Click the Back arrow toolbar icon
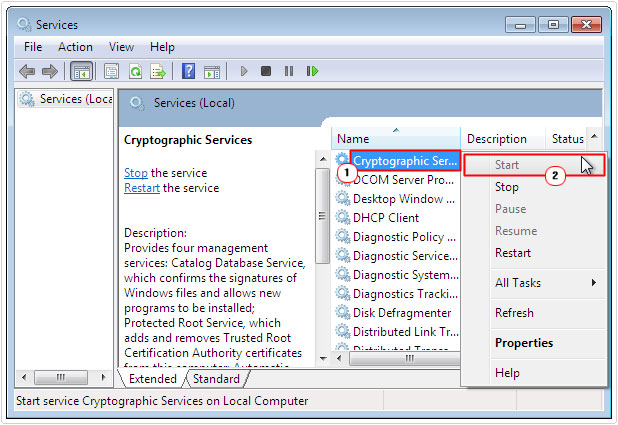 coord(27,71)
